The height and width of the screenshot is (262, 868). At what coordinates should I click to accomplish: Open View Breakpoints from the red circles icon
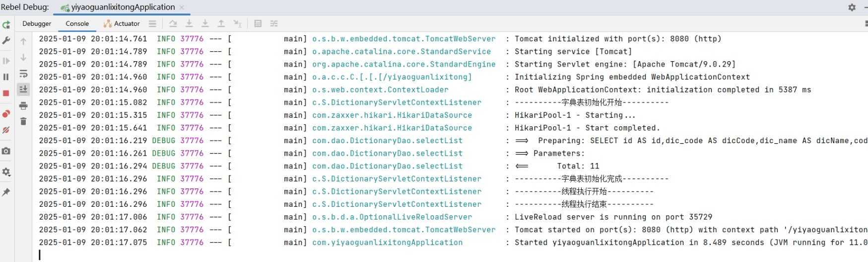click(x=6, y=114)
